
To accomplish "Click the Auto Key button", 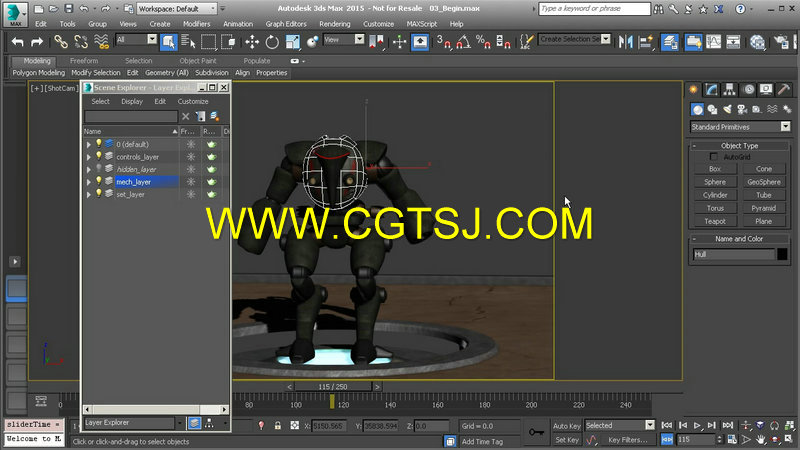I will click(x=567, y=426).
